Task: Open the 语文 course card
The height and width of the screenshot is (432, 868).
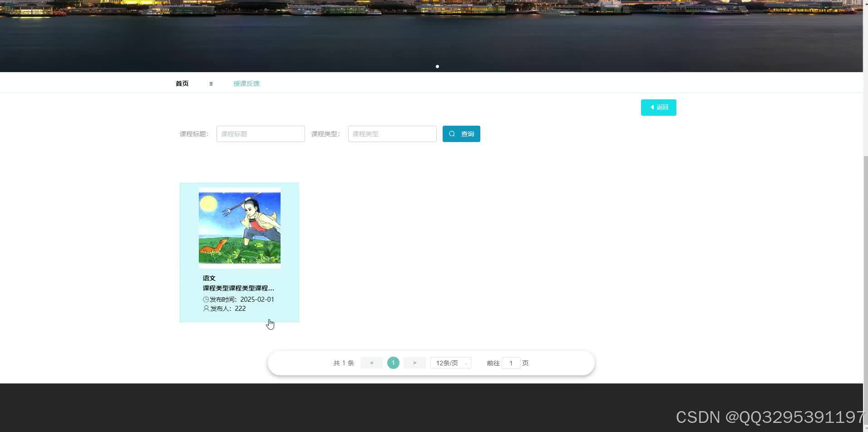Action: tap(239, 252)
